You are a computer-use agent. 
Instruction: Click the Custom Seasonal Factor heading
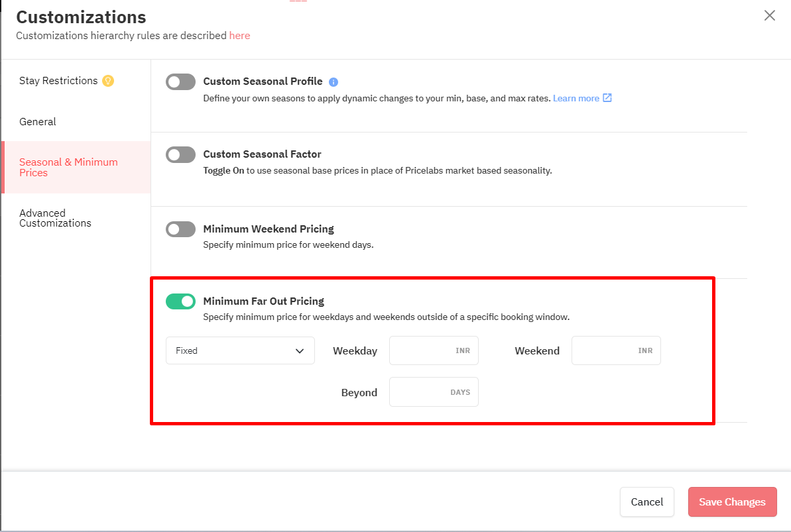point(263,154)
